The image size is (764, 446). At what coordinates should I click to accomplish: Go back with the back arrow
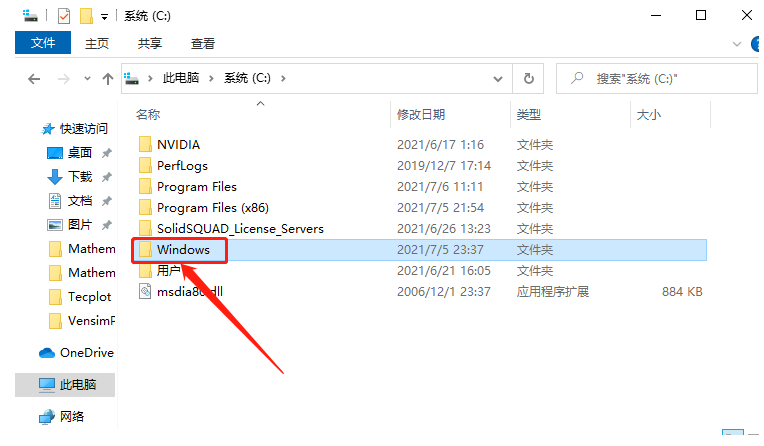(x=34, y=78)
